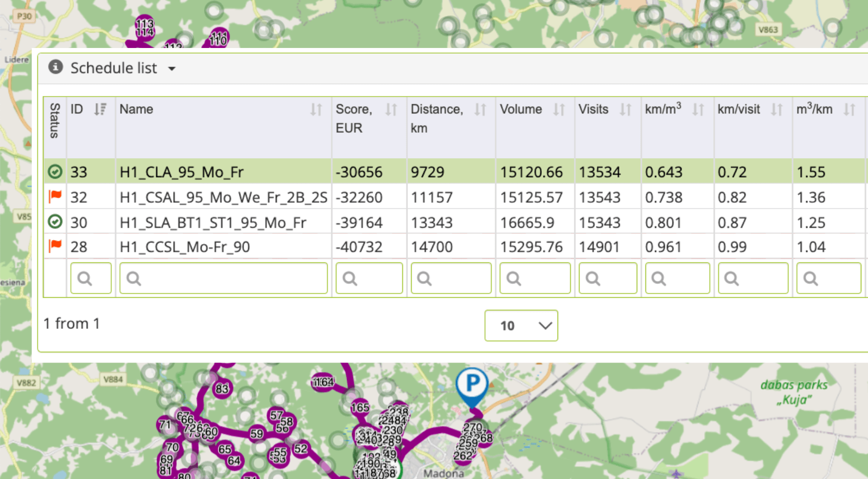Expand the Schedule list dropdown arrow
Screen dimensions: 868x479
point(172,68)
